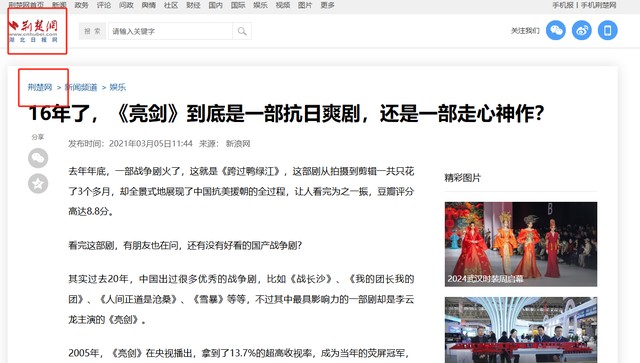Image resolution: width=640 pixels, height=363 pixels.
Task: Open the WeChat follow icon in header
Action: point(556,30)
